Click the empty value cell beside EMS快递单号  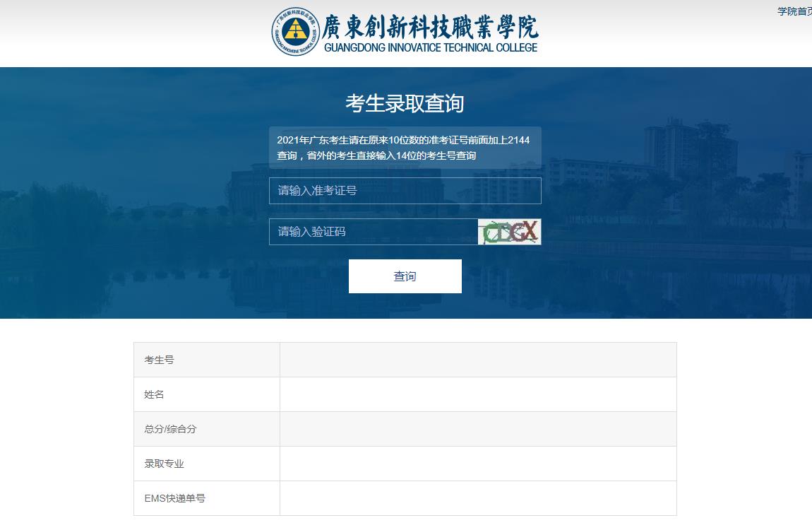pos(478,498)
